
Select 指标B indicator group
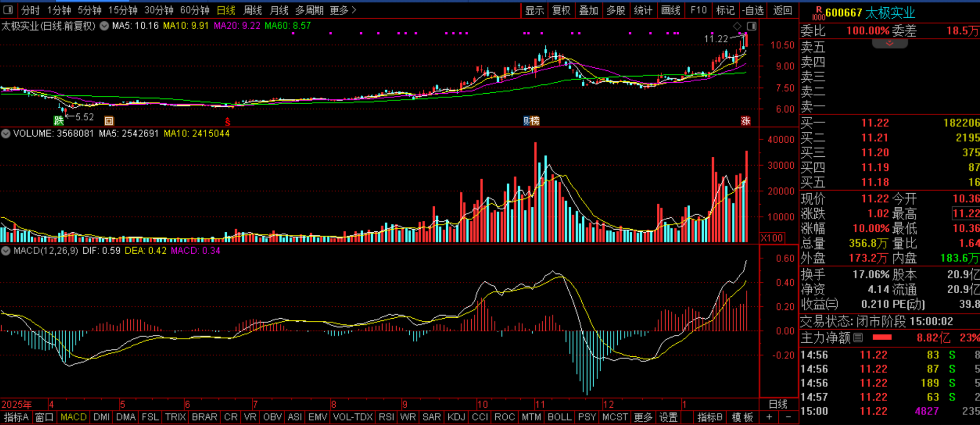(710, 417)
